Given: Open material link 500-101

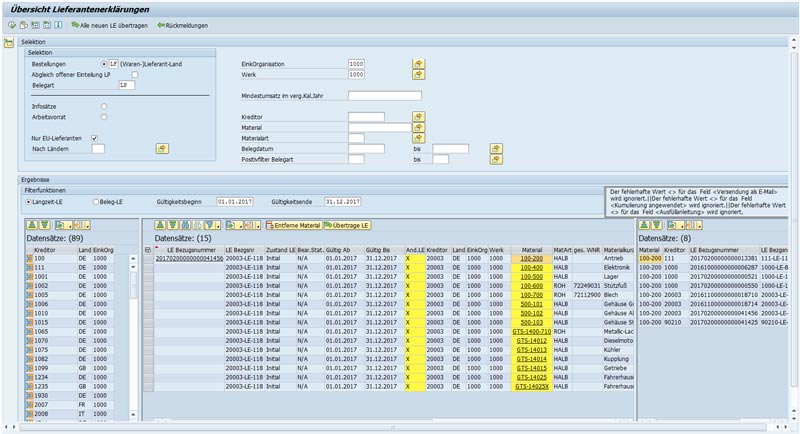Looking at the screenshot, I should coord(532,304).
